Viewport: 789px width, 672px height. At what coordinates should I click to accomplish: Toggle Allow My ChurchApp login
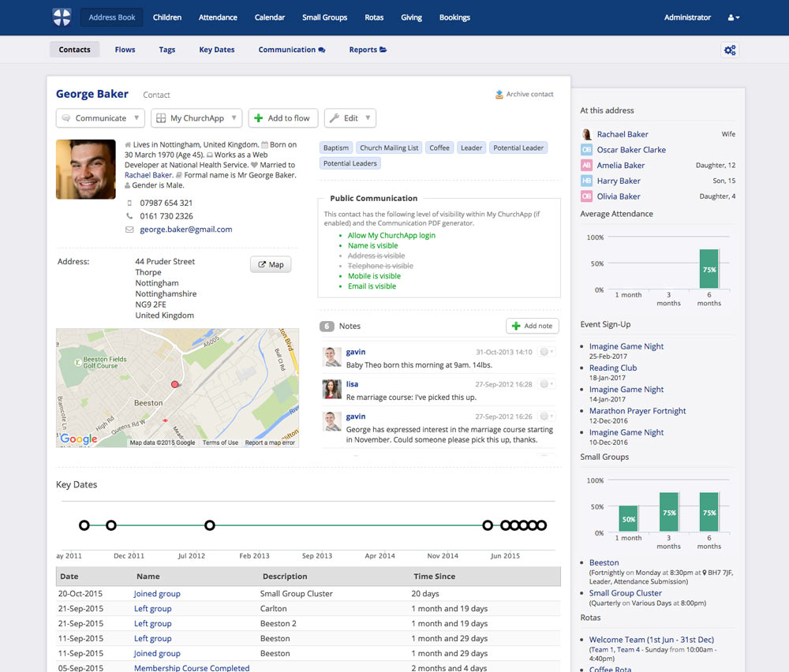click(x=392, y=235)
